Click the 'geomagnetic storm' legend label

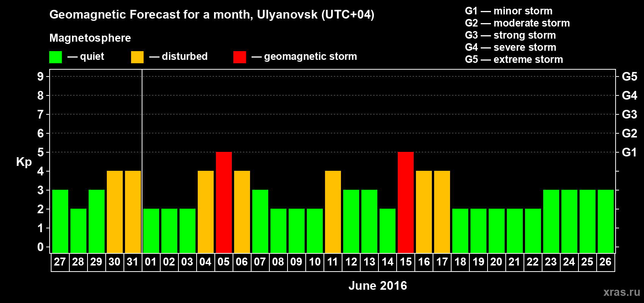tap(310, 56)
